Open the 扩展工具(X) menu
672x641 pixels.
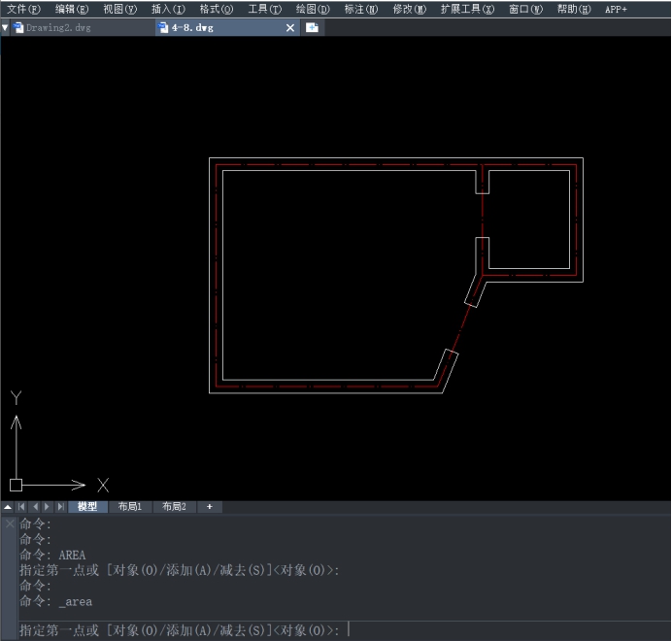tap(467, 9)
